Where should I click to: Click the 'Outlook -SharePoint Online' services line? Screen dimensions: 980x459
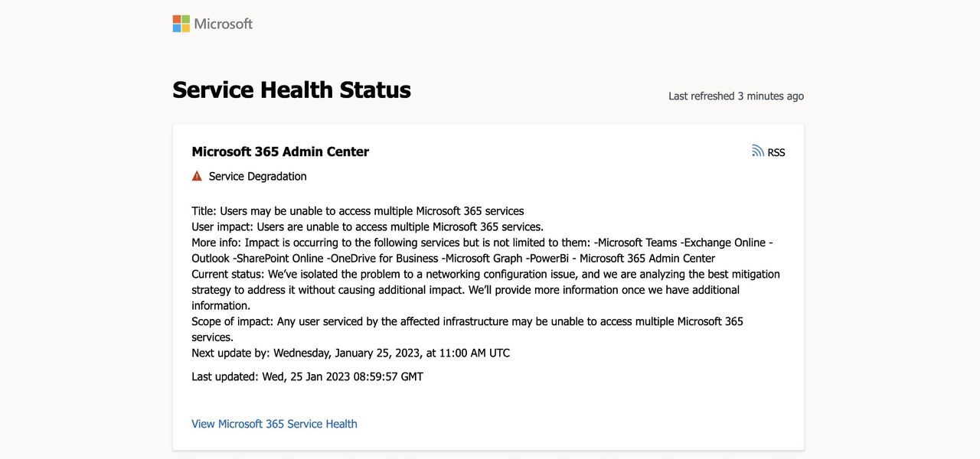pos(453,259)
